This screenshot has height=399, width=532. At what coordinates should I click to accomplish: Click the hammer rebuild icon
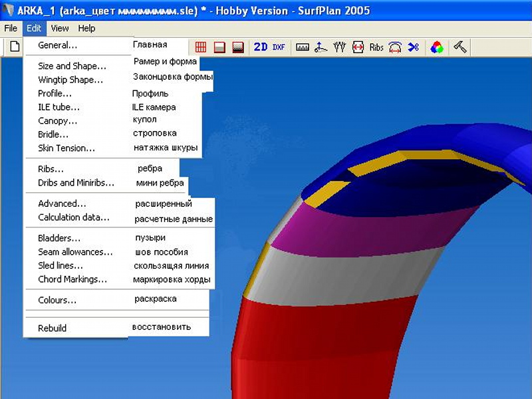point(460,47)
